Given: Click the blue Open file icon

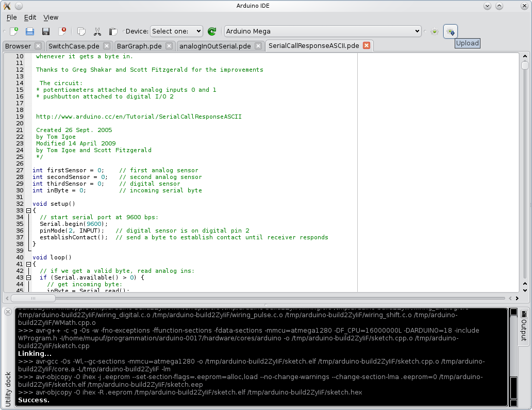Looking at the screenshot, I should coord(30,31).
